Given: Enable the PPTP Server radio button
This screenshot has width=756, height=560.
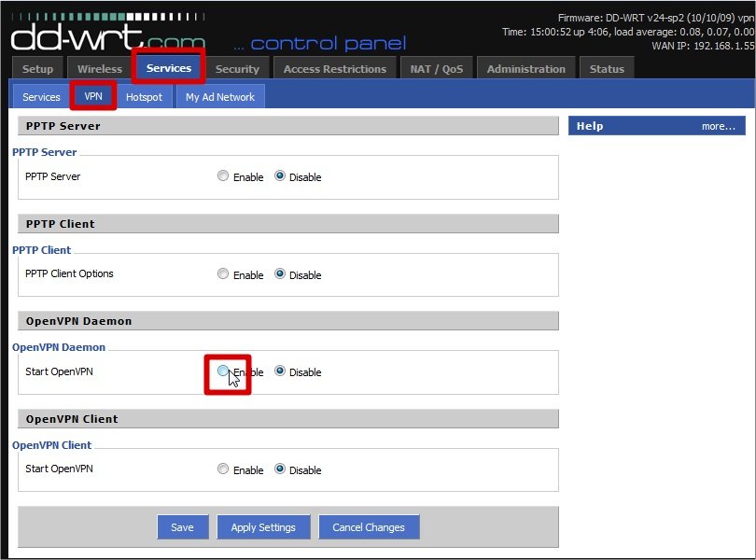Looking at the screenshot, I should point(223,176).
